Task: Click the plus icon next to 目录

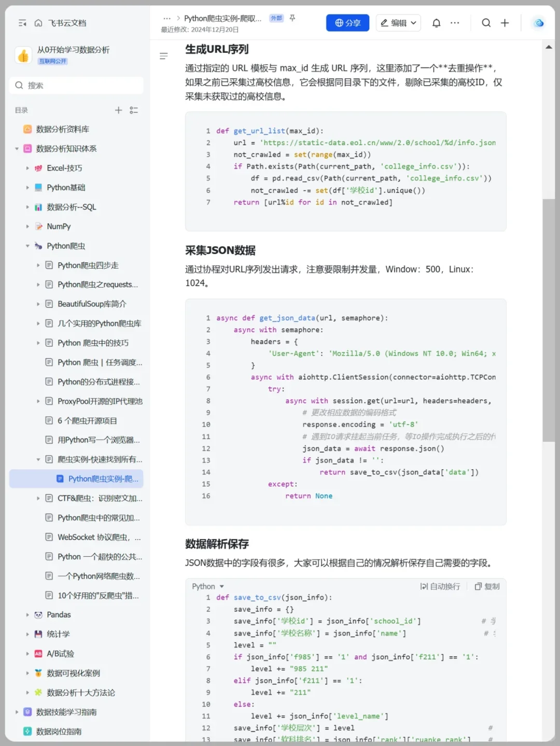Action: [x=118, y=110]
